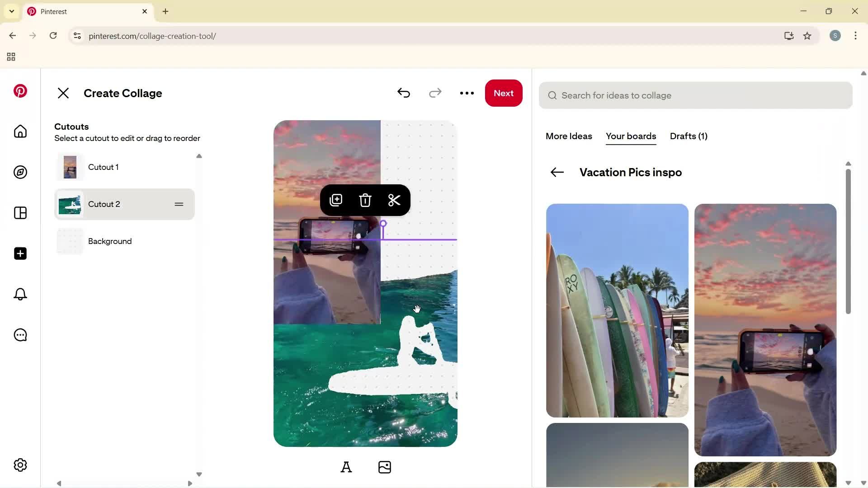868x488 pixels.
Task: Undo the last collage edit
Action: tap(404, 93)
